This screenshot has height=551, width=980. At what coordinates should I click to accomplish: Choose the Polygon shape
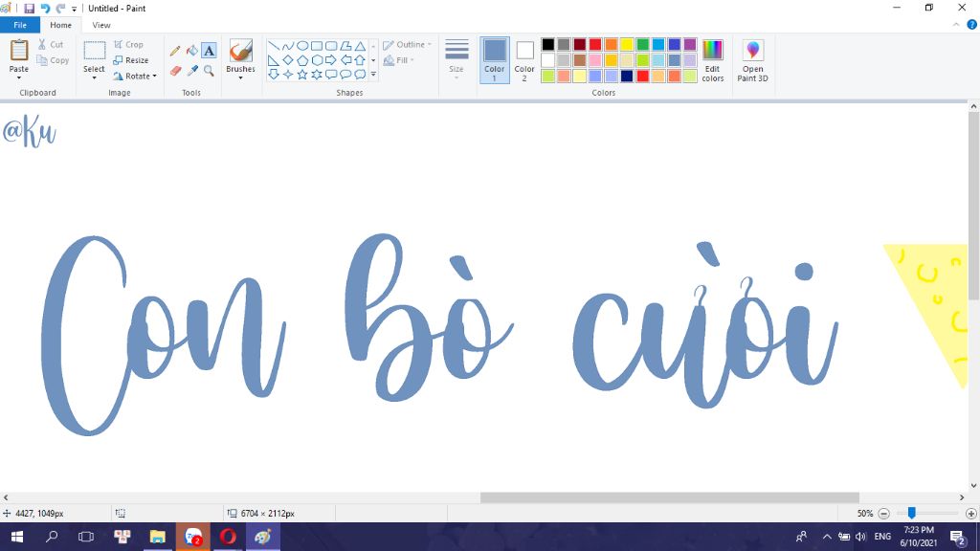345,46
